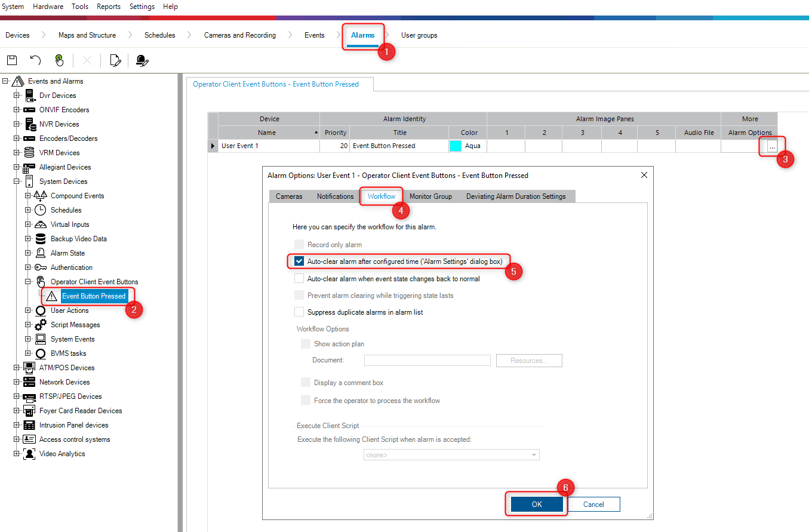809x532 pixels.
Task: Click the Cancel button
Action: 593,505
